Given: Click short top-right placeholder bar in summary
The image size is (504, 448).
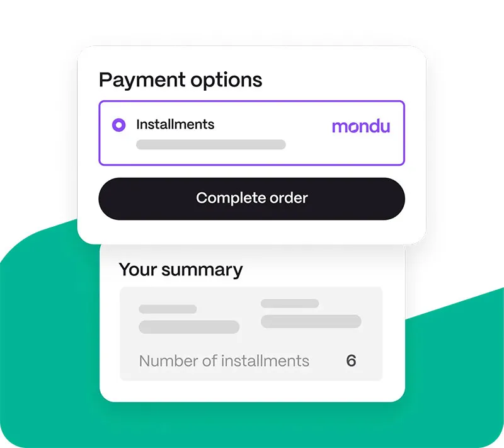Looking at the screenshot, I should (x=290, y=303).
